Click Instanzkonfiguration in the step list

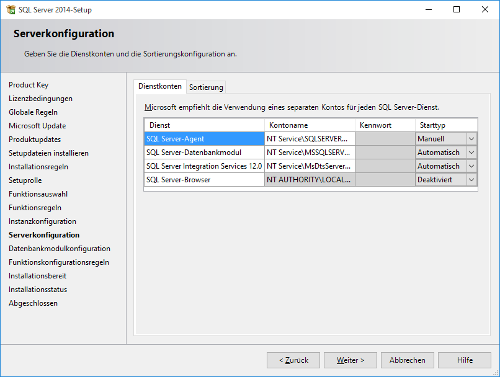(42, 221)
